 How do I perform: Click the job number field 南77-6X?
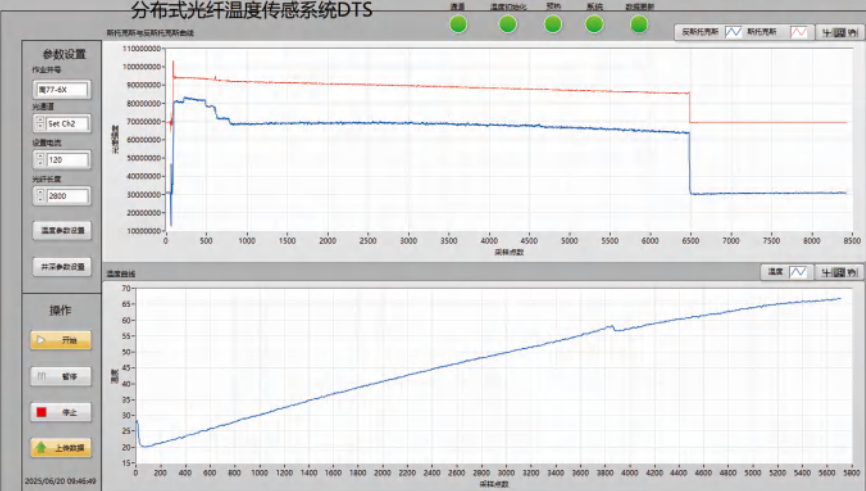(62, 89)
